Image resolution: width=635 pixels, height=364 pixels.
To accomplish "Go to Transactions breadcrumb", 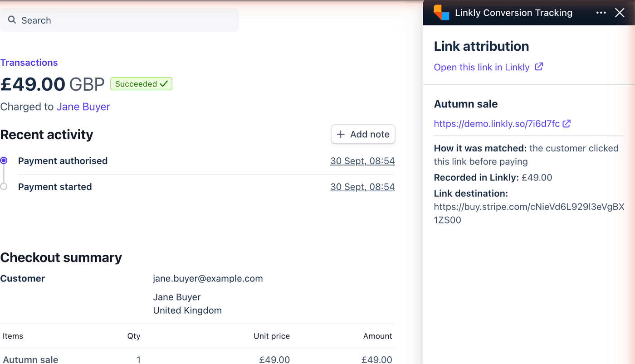I will click(29, 63).
